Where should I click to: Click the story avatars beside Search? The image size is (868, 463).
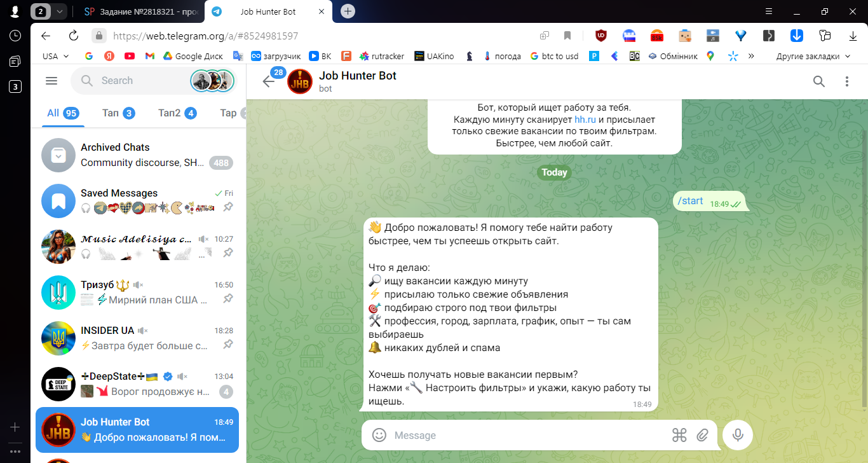213,81
